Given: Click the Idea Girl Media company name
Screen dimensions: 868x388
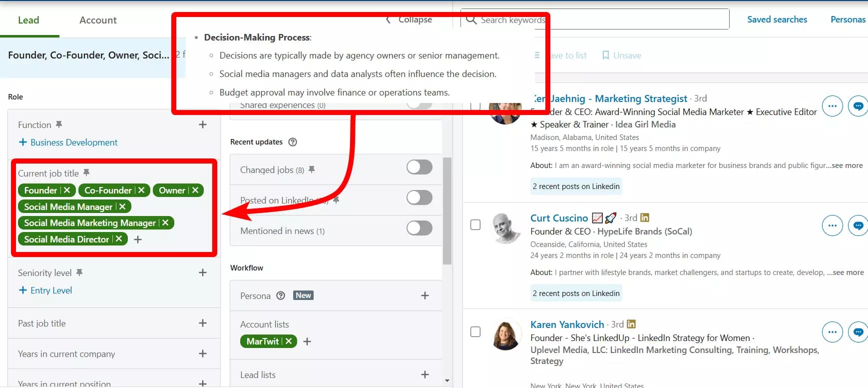Looking at the screenshot, I should point(645,124).
